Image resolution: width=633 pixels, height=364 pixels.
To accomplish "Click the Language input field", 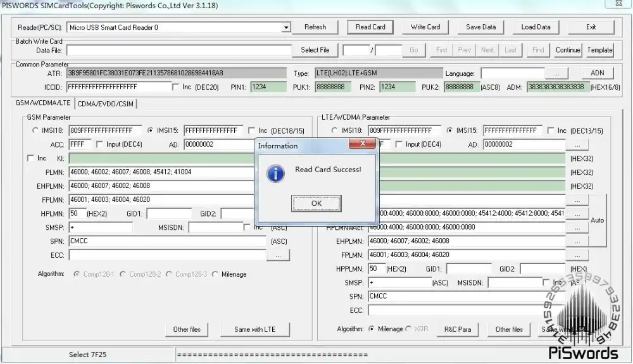I will (x=513, y=73).
